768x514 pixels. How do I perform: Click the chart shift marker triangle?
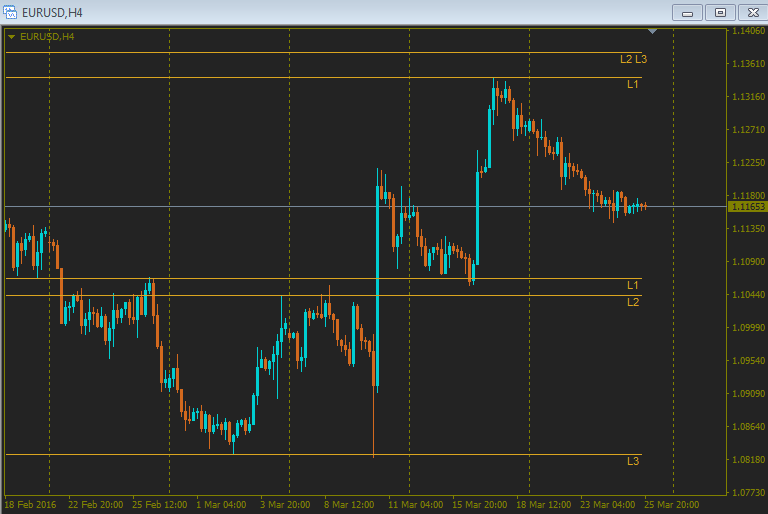[652, 31]
